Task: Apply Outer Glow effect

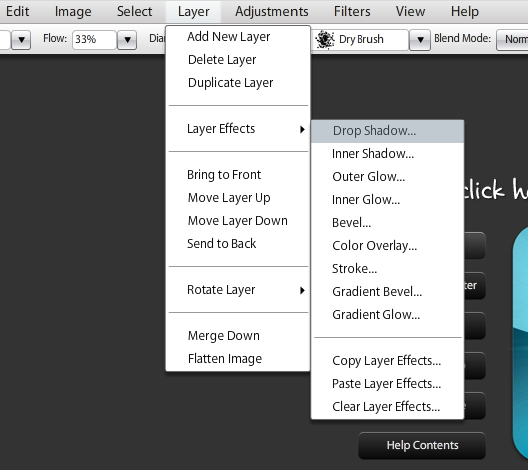Action: click(387, 177)
